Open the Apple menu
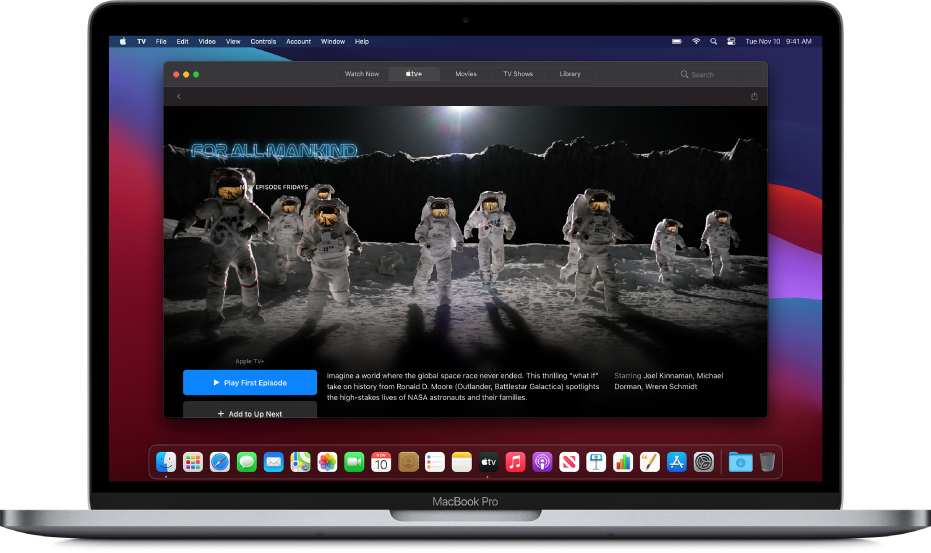931x553 pixels. [x=123, y=42]
